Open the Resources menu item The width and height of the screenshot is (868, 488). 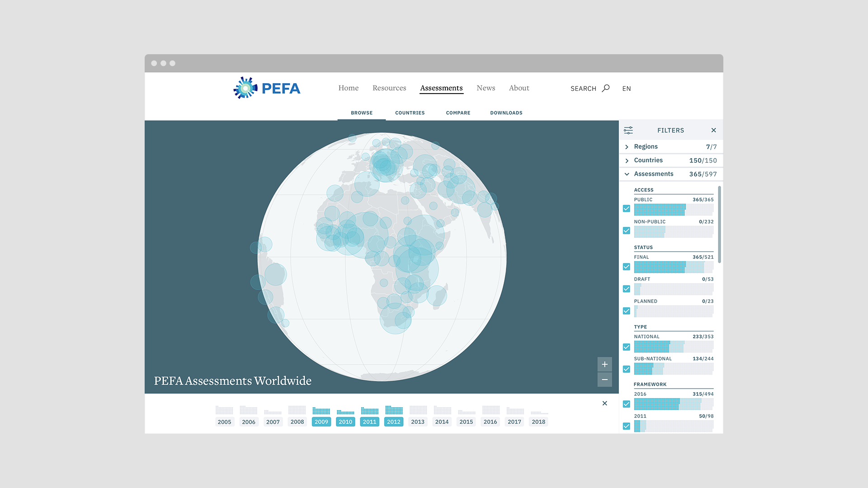coord(389,88)
